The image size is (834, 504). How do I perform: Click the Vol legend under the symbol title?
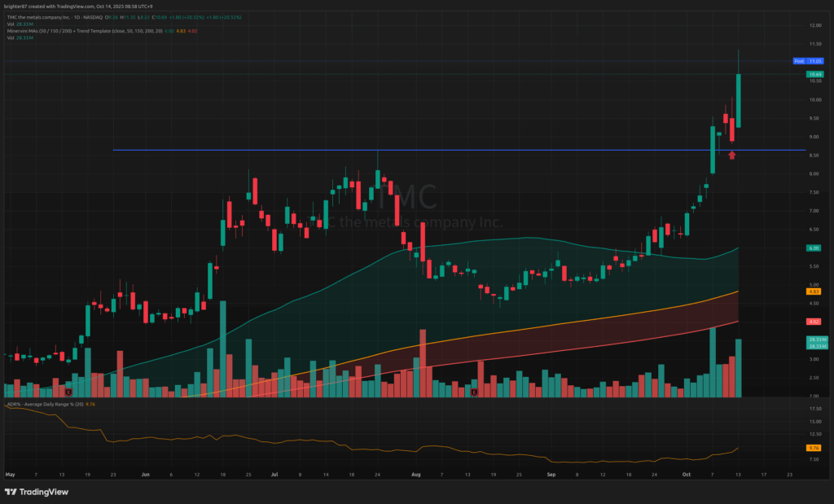pyautogui.click(x=11, y=24)
